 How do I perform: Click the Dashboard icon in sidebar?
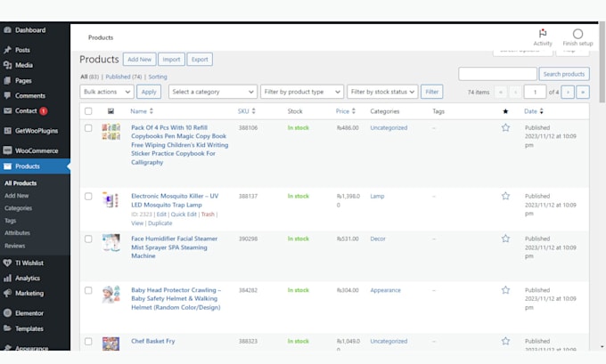7,29
